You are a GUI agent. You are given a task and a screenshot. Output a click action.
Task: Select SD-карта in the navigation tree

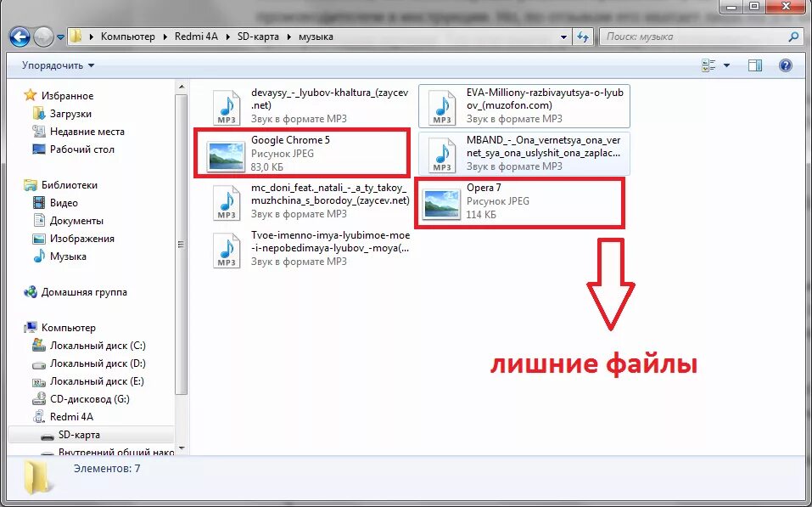click(x=79, y=435)
